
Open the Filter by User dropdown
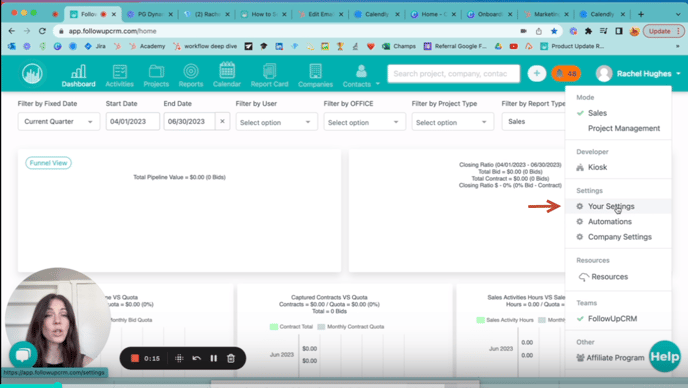point(276,122)
